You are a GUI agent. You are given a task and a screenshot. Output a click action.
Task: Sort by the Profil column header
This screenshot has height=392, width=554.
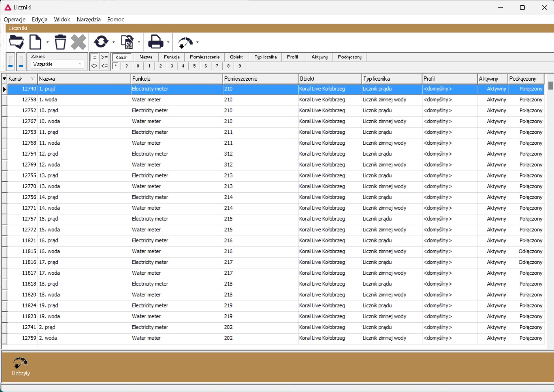(450, 79)
